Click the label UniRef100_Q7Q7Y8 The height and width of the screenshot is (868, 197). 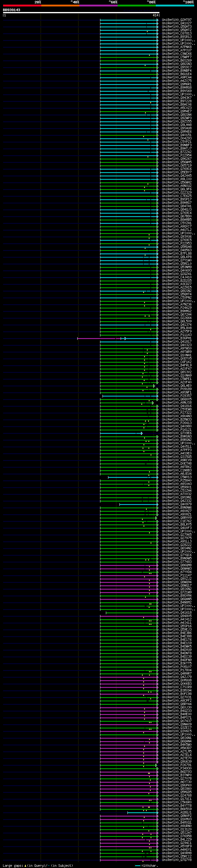(176, 860)
